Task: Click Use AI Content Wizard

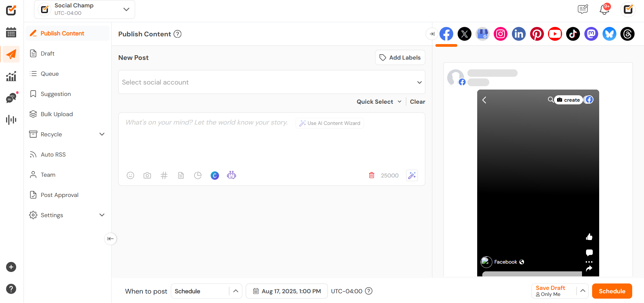Action: [x=330, y=123]
